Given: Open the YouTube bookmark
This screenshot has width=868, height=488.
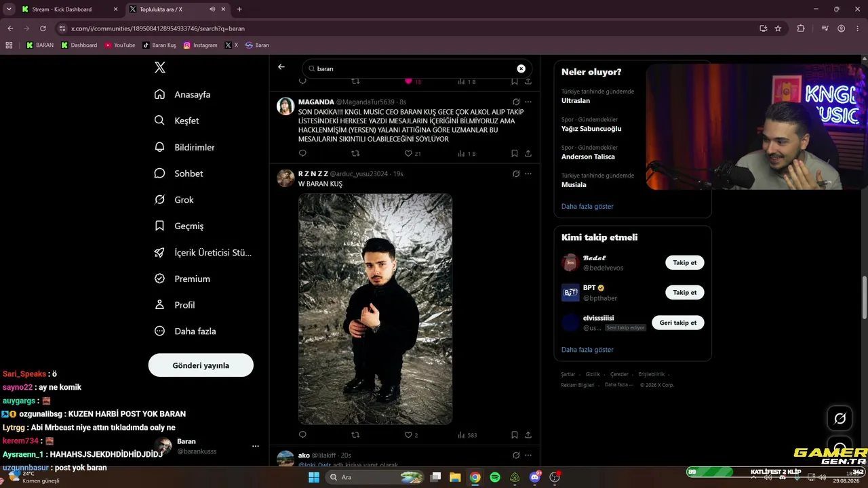Looking at the screenshot, I should (x=120, y=45).
